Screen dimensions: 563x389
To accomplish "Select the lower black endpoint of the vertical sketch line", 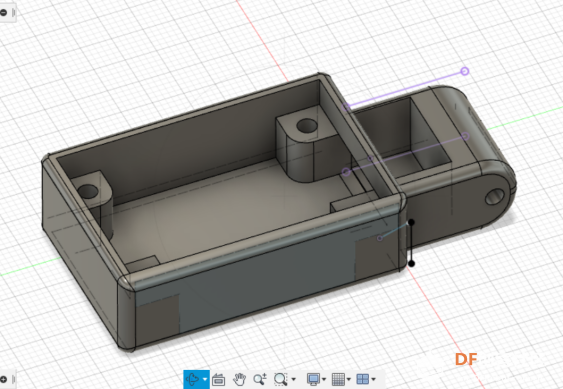I will point(411,264).
